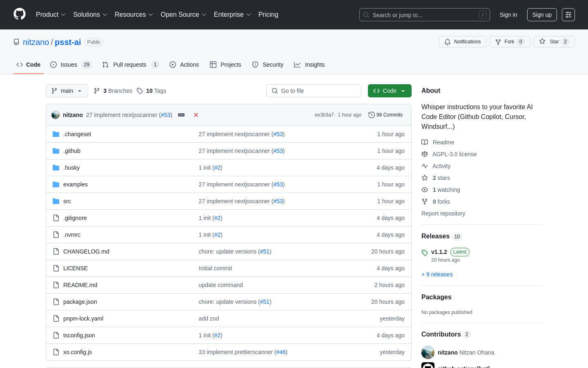Open tsconfig.json file
This screenshot has height=368, width=588.
79,335
